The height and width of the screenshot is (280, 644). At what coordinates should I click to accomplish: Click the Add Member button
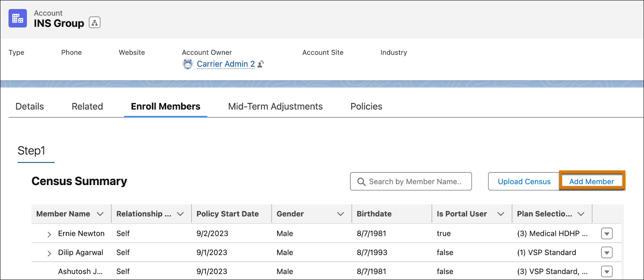(591, 181)
